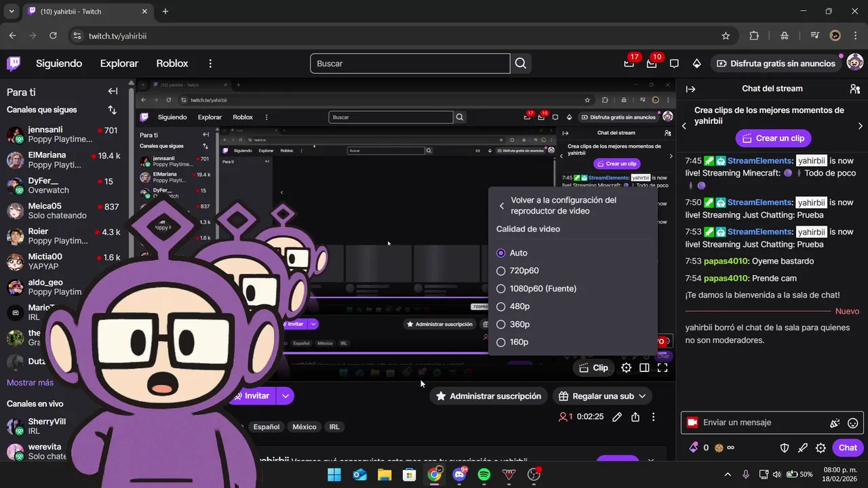Click the purple Chat send button
868x488 pixels.
coord(848,448)
